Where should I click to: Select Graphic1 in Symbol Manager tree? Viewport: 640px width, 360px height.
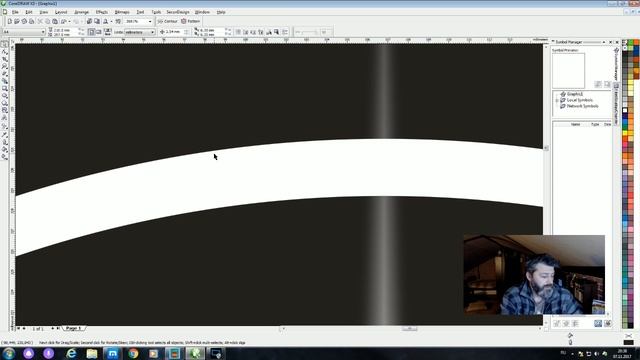(x=575, y=94)
